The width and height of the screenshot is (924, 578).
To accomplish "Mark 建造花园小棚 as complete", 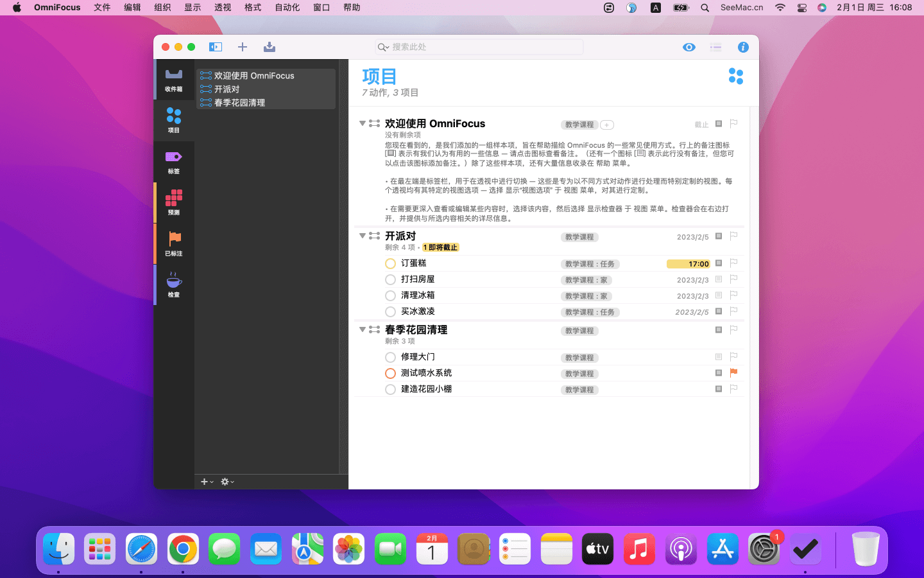I will click(x=390, y=389).
